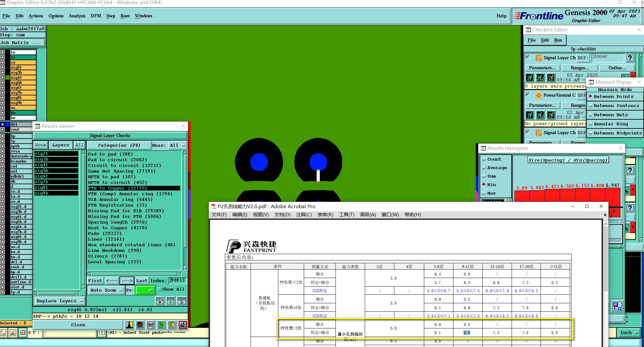Click the X Y coordinate input field
The image size is (644, 347).
pos(69,333)
